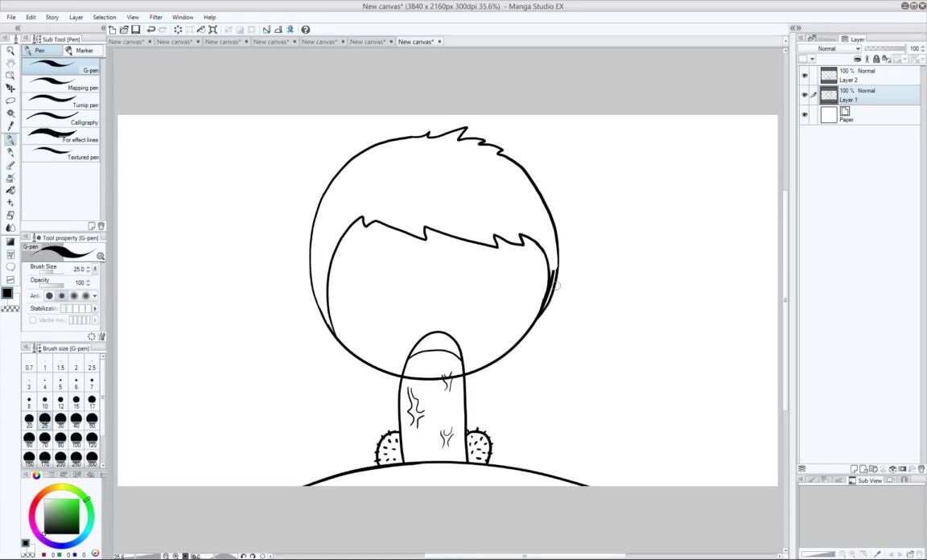This screenshot has height=560, width=927.
Task: Select the Eyedropper tool
Action: point(10,126)
